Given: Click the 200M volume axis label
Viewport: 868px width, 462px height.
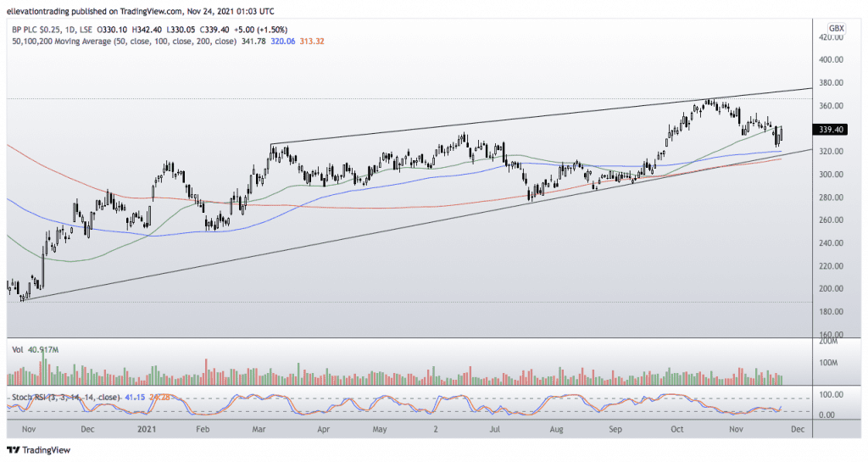Looking at the screenshot, I should (x=829, y=342).
